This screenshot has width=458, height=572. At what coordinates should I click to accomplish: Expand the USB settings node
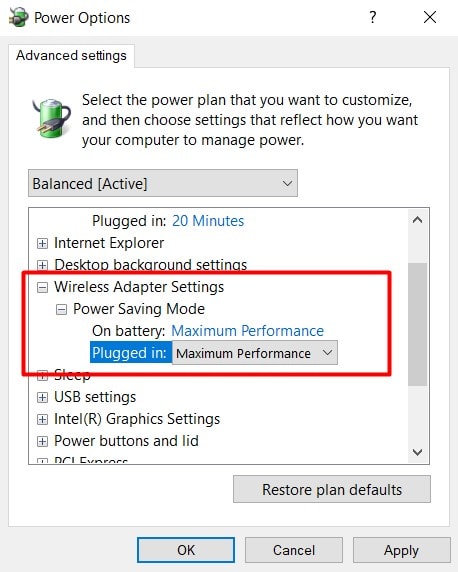coord(42,397)
